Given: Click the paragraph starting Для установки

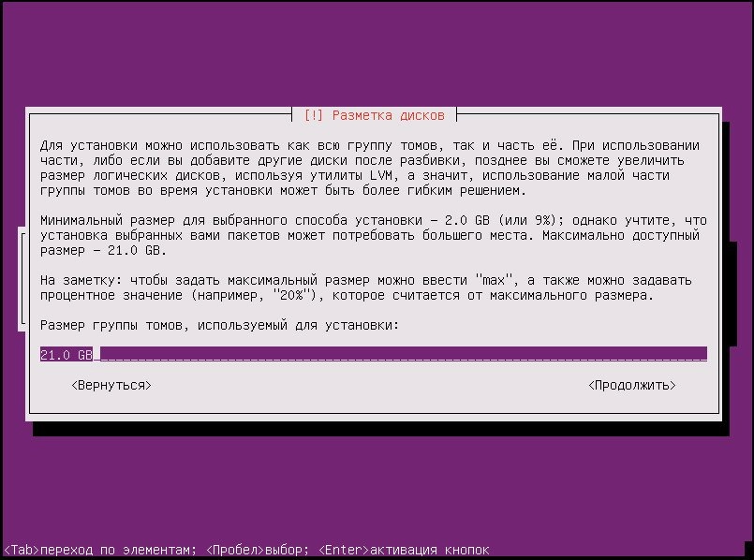Looking at the screenshot, I should click(370, 168).
